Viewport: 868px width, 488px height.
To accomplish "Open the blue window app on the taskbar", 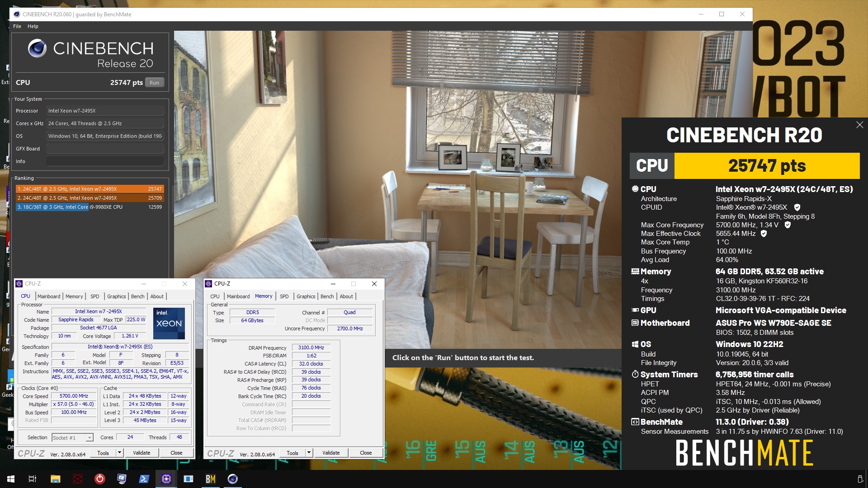I will pos(189,479).
